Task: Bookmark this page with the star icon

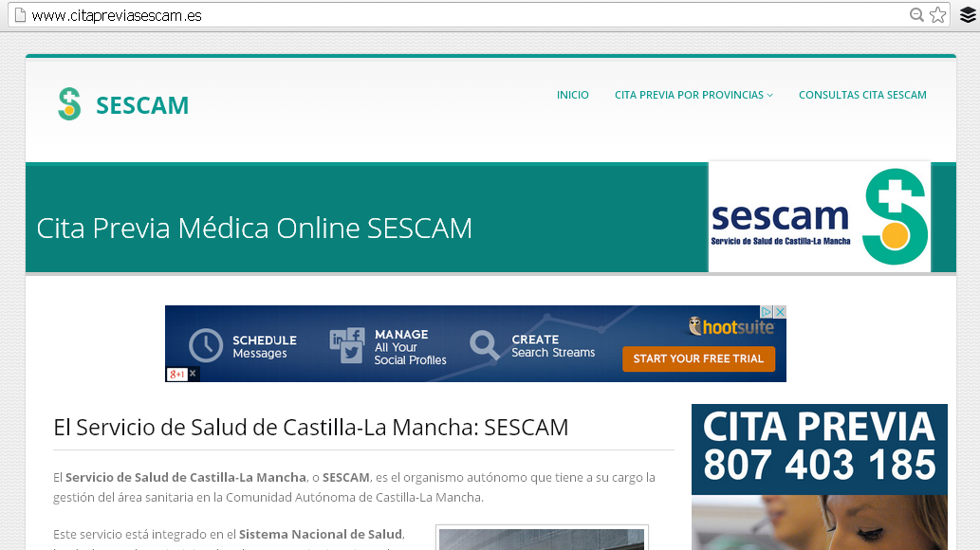Action: 937,15
